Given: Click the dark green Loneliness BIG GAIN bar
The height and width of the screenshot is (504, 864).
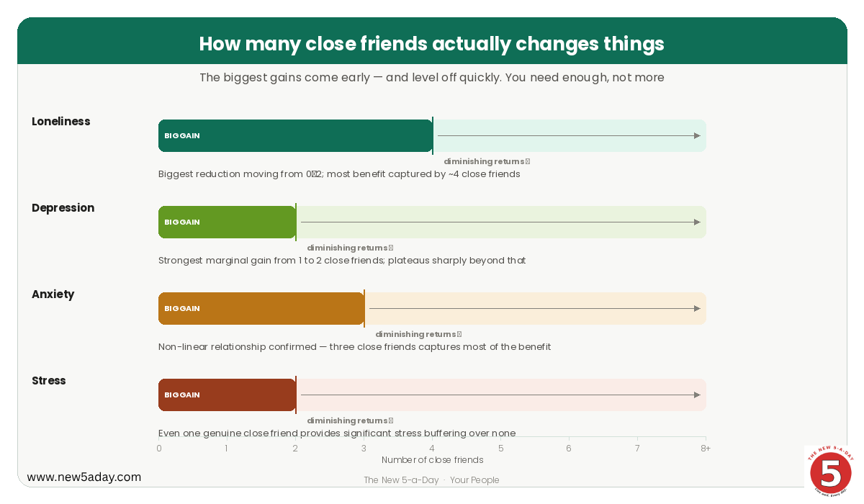Looking at the screenshot, I should tap(295, 135).
